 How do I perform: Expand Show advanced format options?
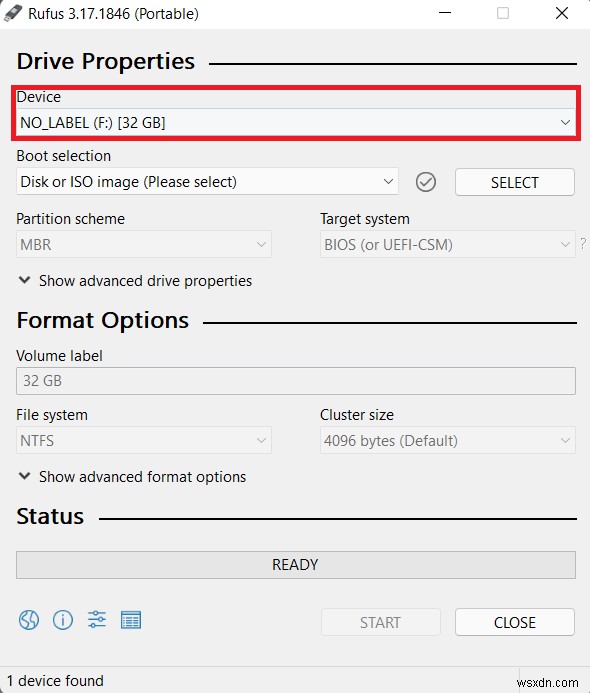tap(132, 477)
